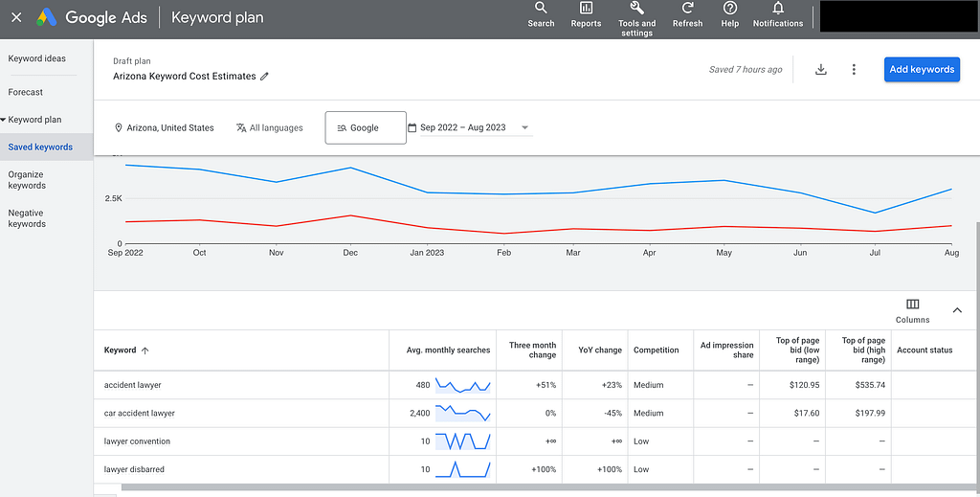Change location Arizona, United States

point(165,127)
